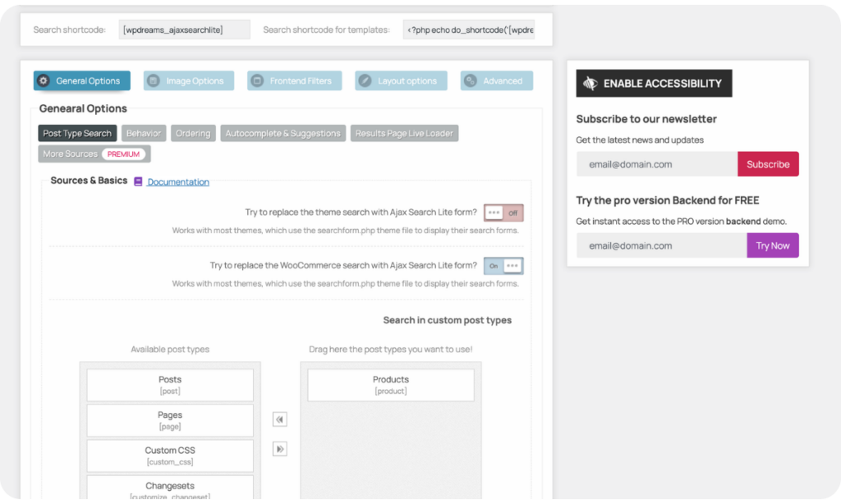Click the Subscribe button
Viewport: 841px width, 504px height.
click(x=768, y=164)
